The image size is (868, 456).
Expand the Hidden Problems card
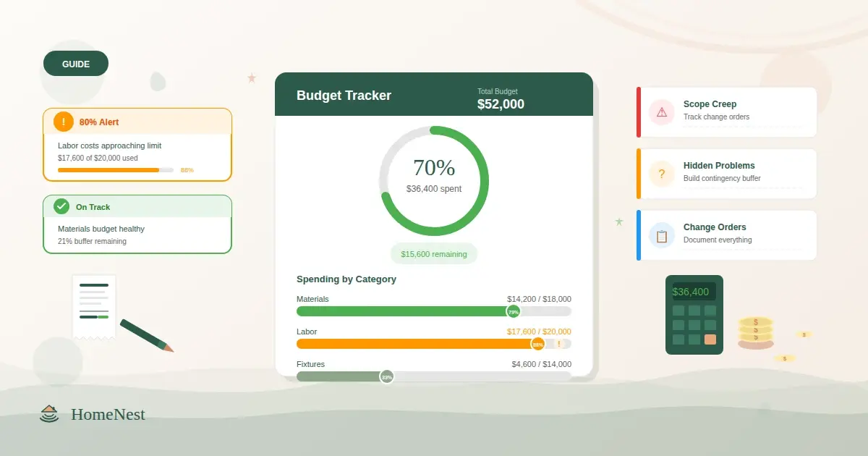726,174
